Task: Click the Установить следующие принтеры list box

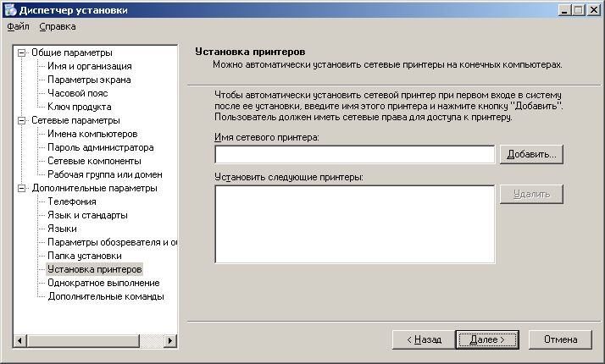Action: [354, 224]
